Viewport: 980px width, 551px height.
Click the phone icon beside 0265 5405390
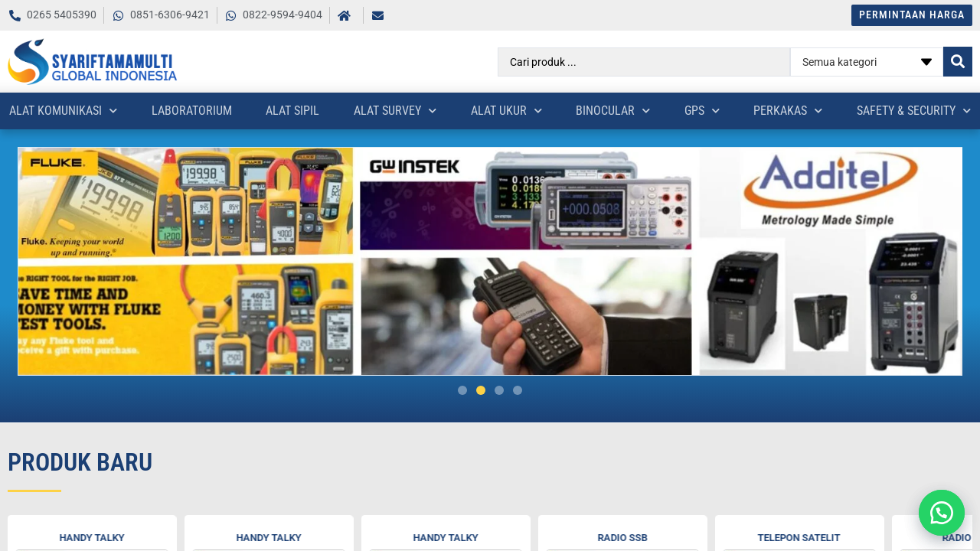(15, 15)
